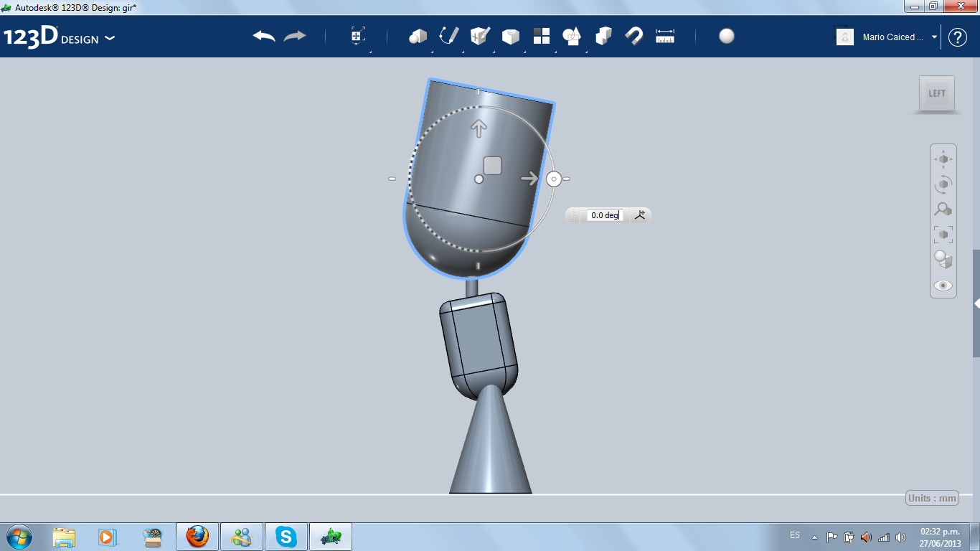Open the display style cube-and-sphere tool

(x=943, y=260)
